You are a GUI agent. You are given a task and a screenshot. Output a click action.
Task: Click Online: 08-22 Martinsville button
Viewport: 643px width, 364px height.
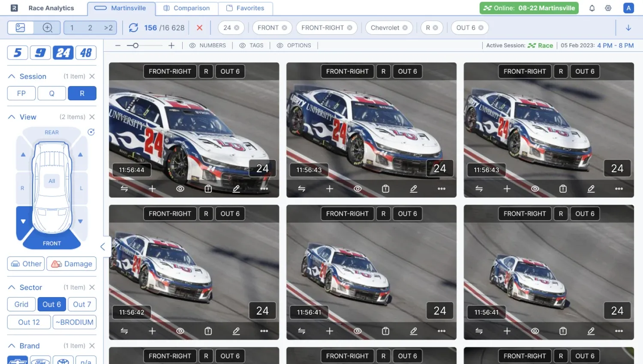(529, 8)
